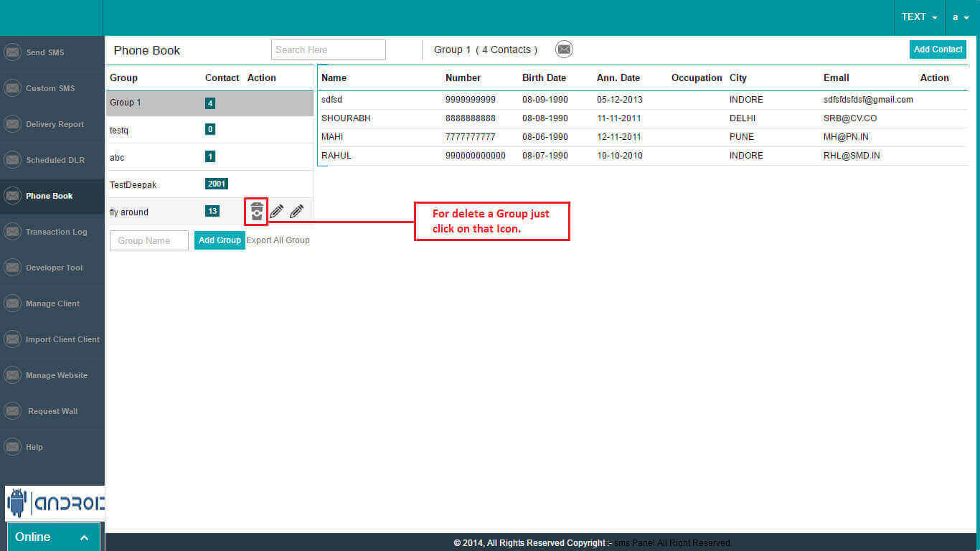Click the Group Name text field
Screen dimensions: 980x551
point(149,240)
